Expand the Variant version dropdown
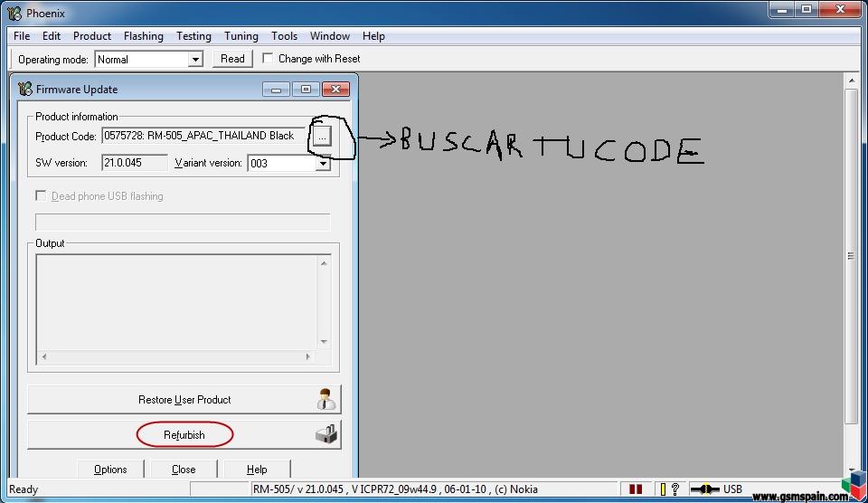Screen dimensions: 868x503 click(x=323, y=164)
